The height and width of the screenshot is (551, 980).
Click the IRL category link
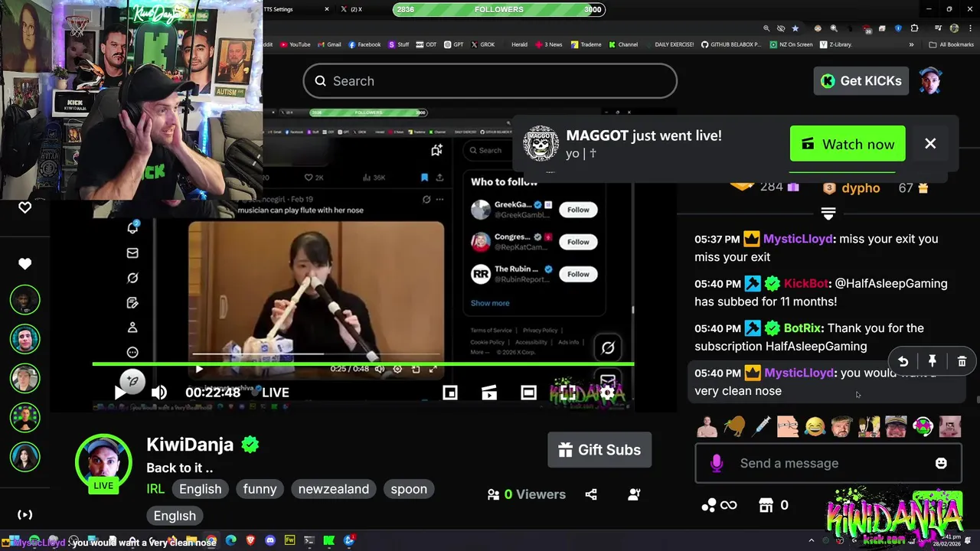coord(155,489)
